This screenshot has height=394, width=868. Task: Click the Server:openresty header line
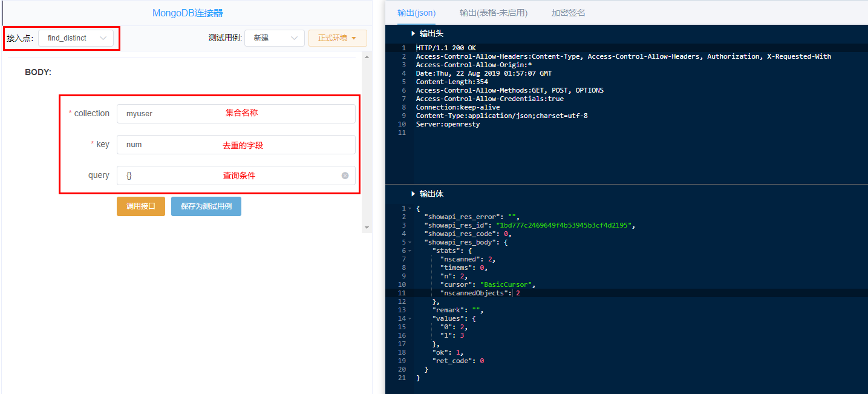(x=448, y=124)
